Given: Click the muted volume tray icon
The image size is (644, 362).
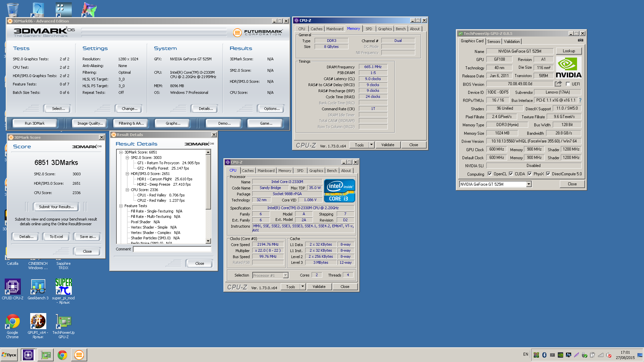Looking at the screenshot, I should pos(609,355).
